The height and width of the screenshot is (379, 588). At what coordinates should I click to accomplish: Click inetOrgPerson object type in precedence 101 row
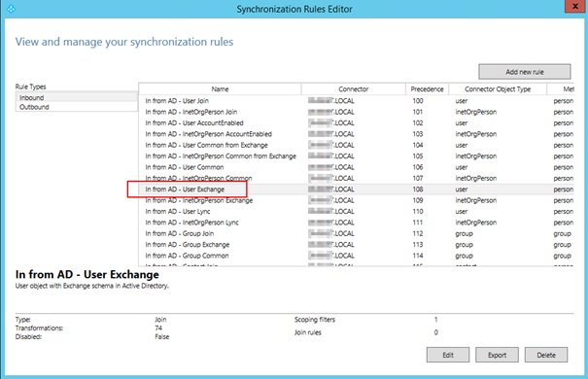click(x=476, y=112)
